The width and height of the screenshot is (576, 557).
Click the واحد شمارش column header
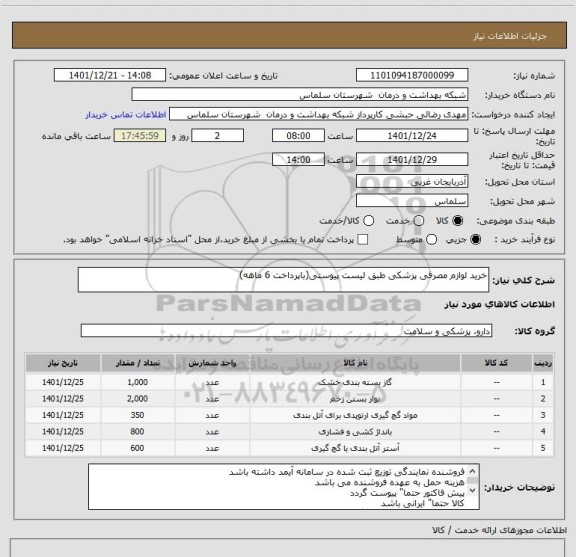pyautogui.click(x=212, y=363)
